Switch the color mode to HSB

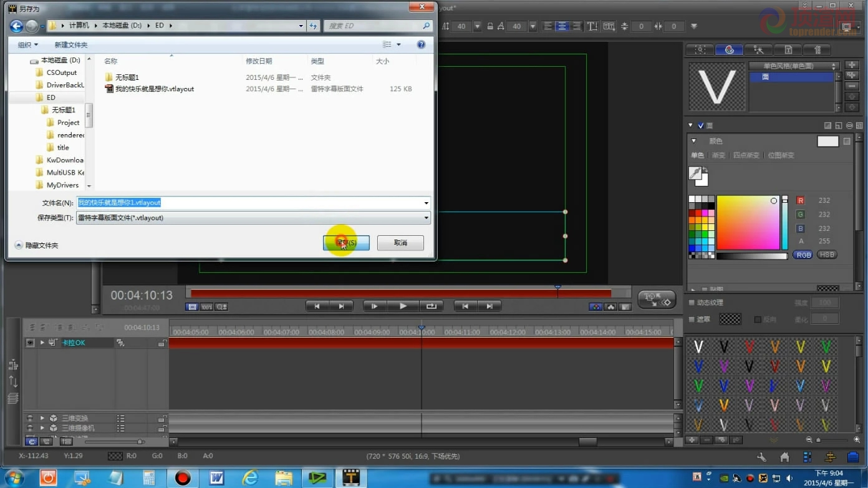pyautogui.click(x=827, y=255)
